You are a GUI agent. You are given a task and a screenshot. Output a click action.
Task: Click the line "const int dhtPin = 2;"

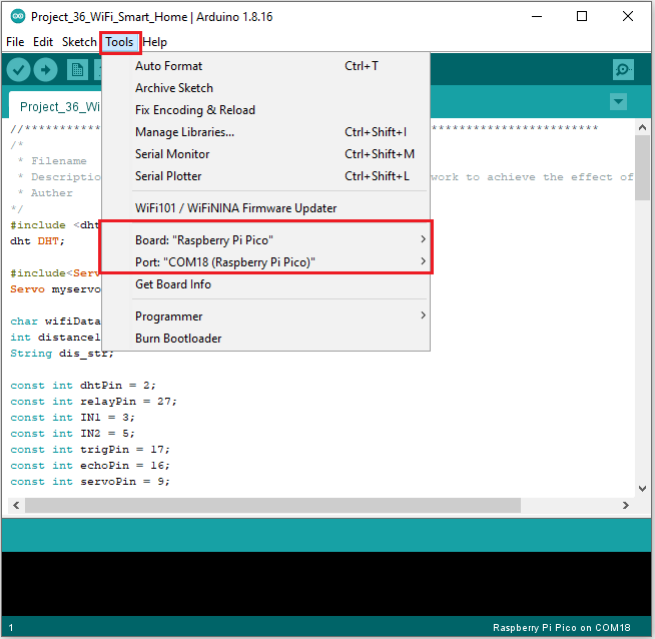(x=83, y=385)
